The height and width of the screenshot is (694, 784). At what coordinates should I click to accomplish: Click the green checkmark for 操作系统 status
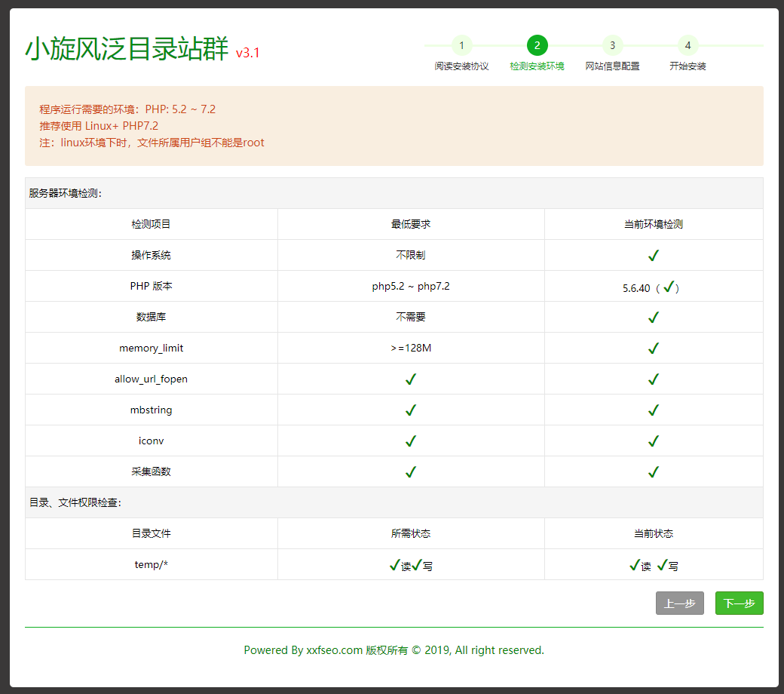[653, 256]
